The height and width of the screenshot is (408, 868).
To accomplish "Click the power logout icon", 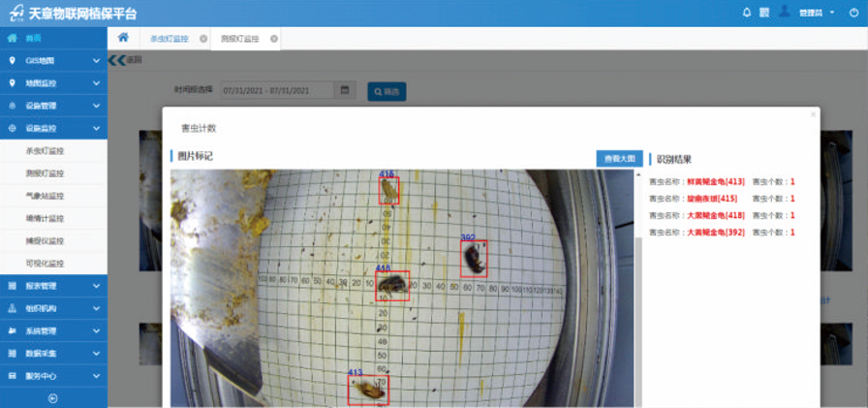I will [852, 13].
